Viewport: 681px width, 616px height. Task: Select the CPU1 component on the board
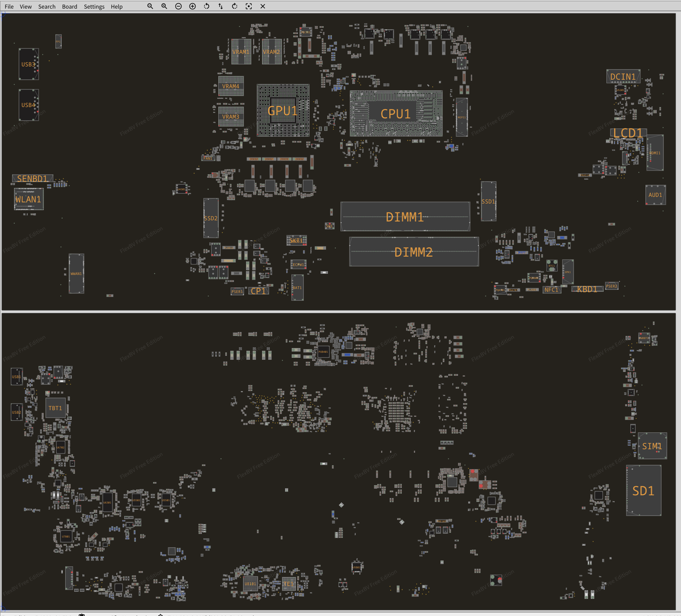(396, 114)
